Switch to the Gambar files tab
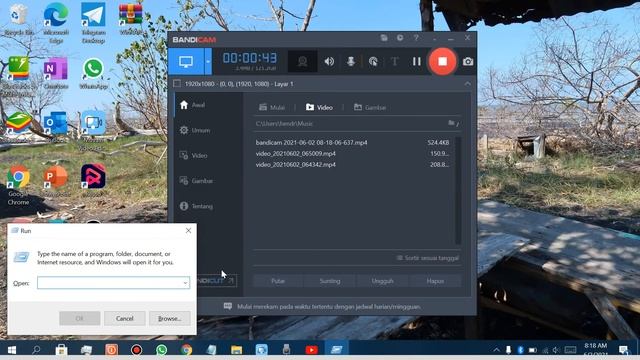Image resolution: width=640 pixels, height=360 pixels. [x=370, y=107]
